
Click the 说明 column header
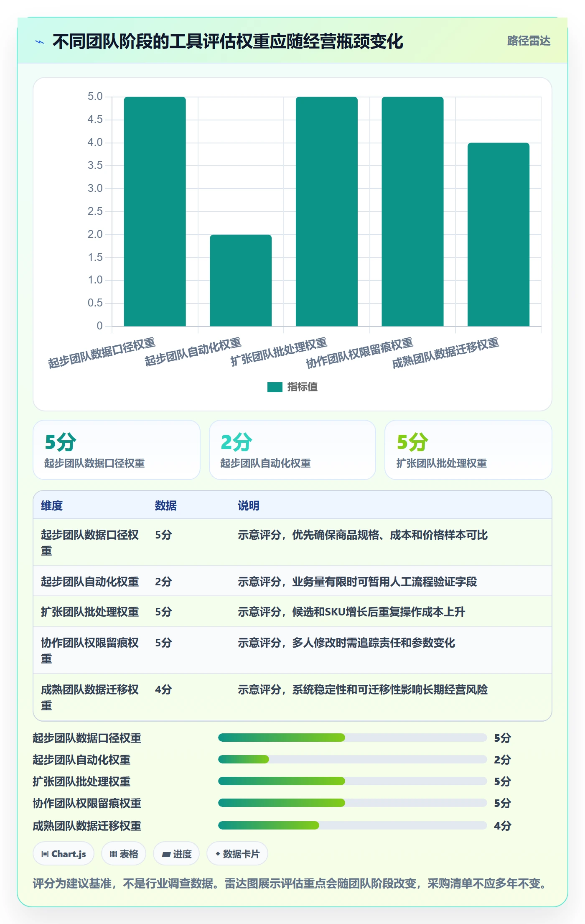249,505
